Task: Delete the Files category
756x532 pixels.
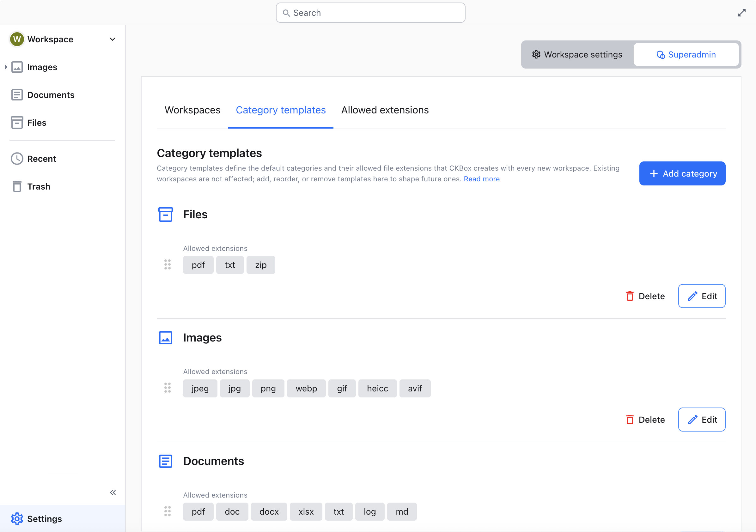Action: tap(645, 296)
